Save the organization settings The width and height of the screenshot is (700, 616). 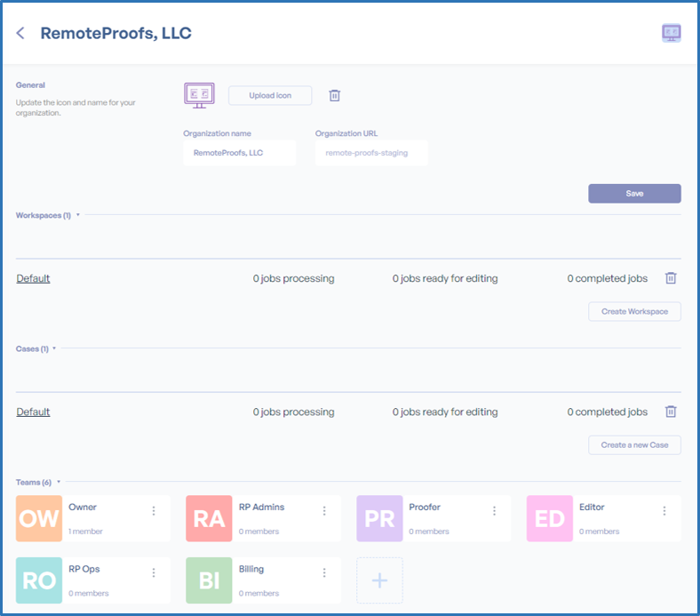(634, 194)
